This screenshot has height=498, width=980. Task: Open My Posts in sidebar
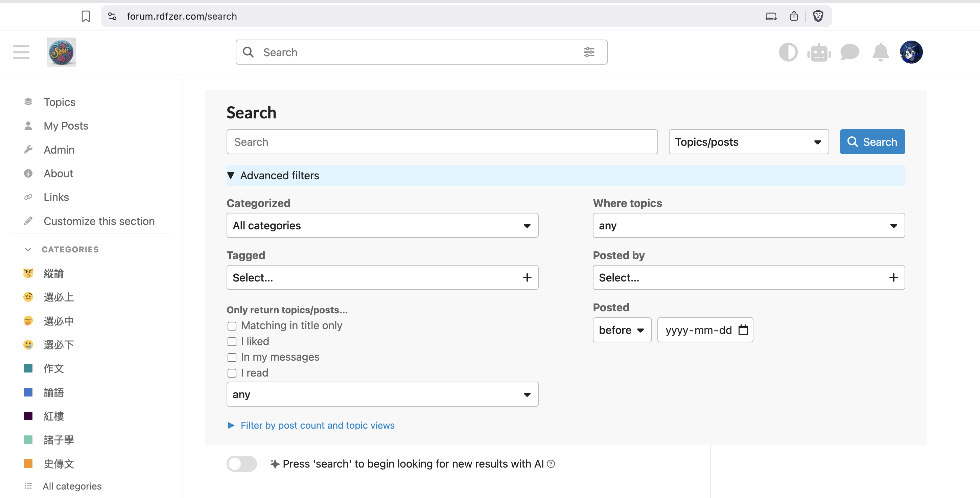[66, 126]
